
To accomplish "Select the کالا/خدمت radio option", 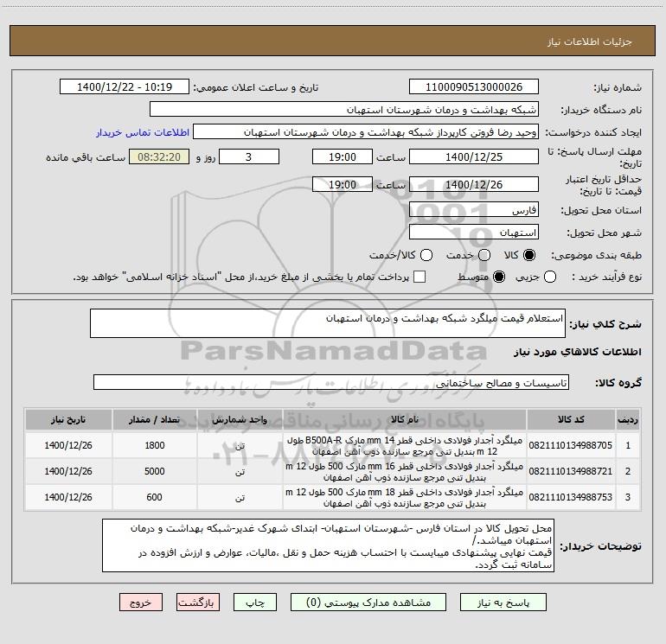I will (426, 255).
